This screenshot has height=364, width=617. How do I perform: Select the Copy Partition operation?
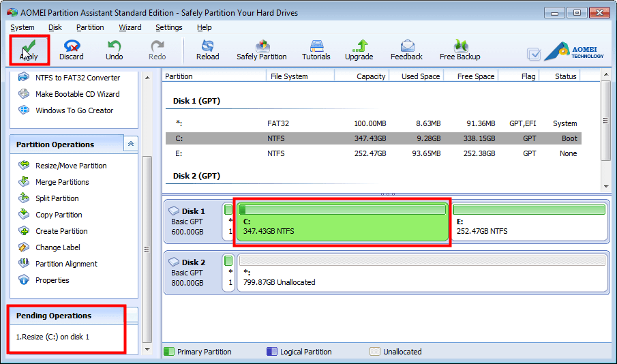50,215
